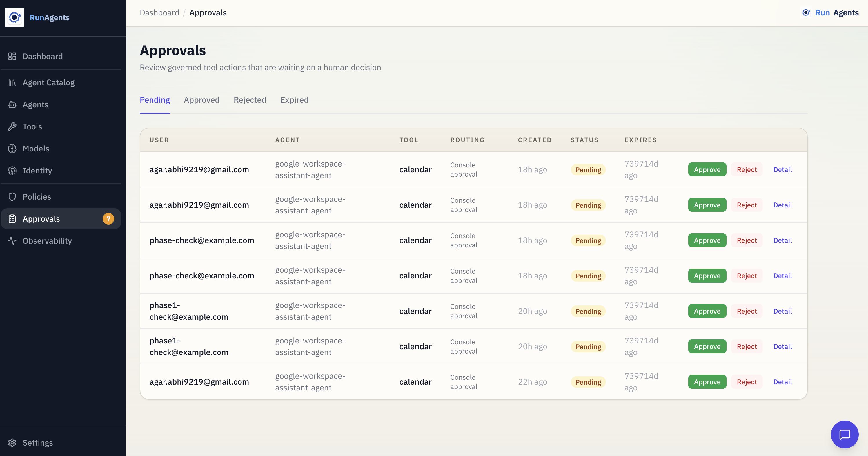Screen dimensions: 868x456
Task: Click Dashboard in the breadcrumb
Action: pyautogui.click(x=159, y=12)
